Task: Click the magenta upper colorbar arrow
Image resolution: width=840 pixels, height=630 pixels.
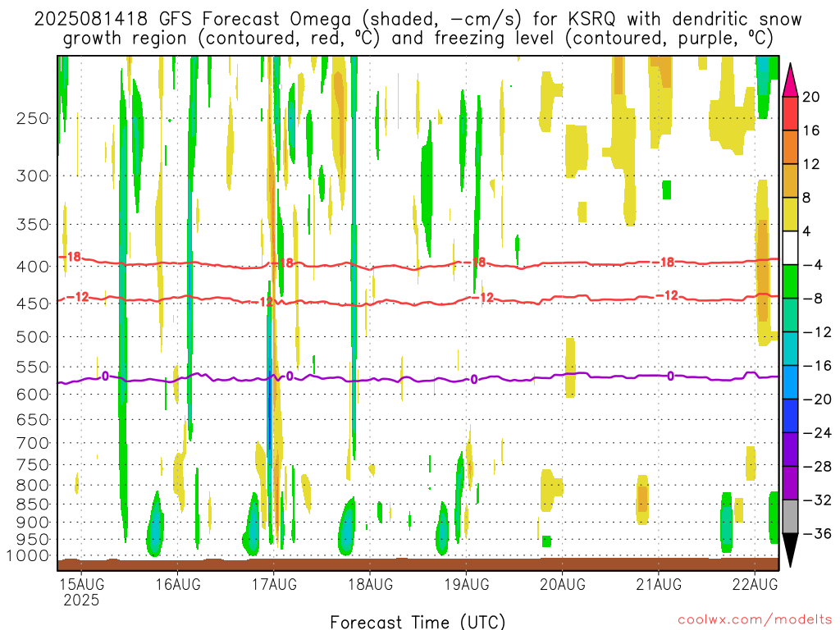Action: click(x=790, y=80)
